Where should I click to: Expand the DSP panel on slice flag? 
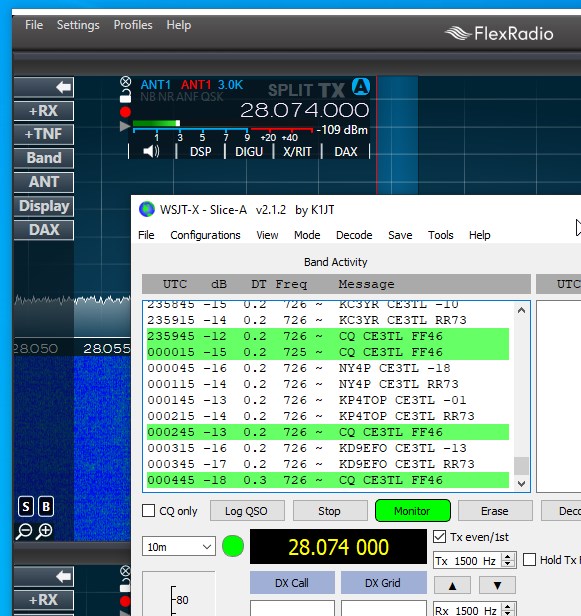(201, 152)
